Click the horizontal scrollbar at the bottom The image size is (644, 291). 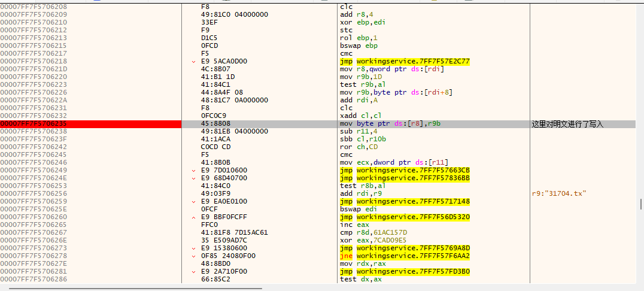[x=135, y=289]
